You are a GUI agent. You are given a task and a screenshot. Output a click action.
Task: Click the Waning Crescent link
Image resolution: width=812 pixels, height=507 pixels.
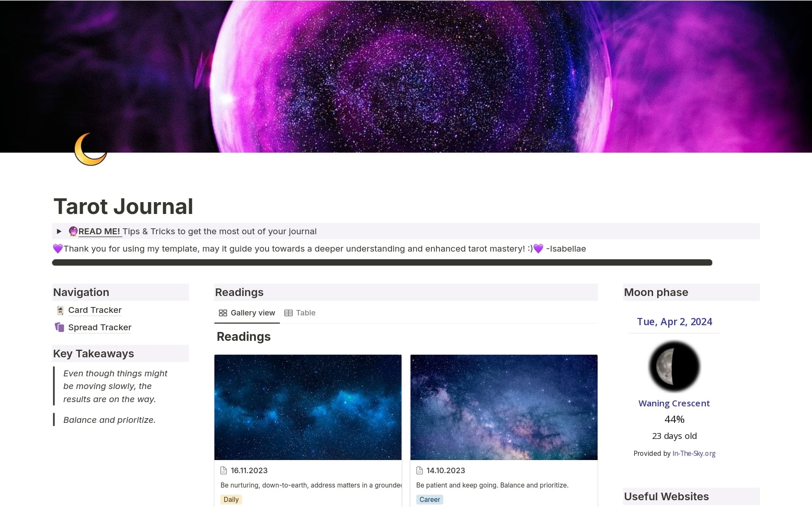[674, 403]
